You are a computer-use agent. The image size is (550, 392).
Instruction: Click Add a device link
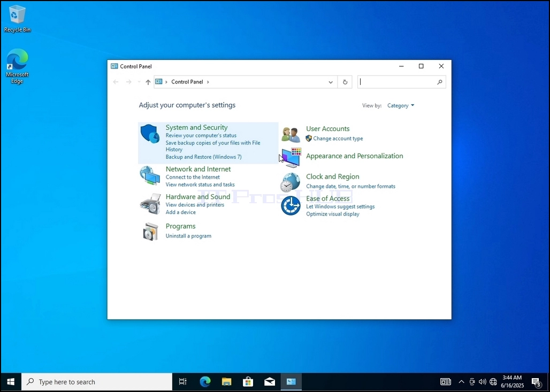pyautogui.click(x=181, y=212)
